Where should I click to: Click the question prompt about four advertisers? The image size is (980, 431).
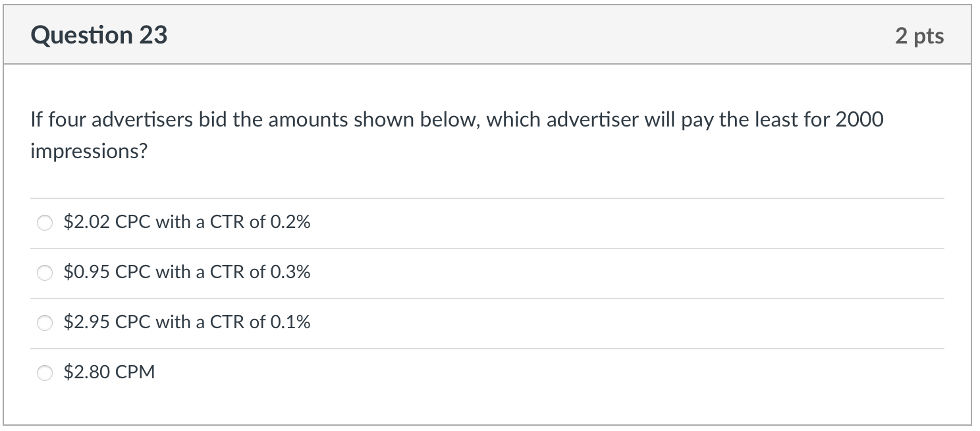[x=457, y=120]
